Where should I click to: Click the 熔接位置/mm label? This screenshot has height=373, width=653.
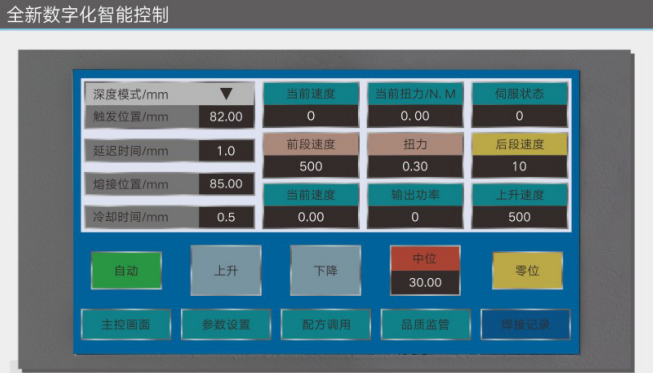click(x=130, y=184)
